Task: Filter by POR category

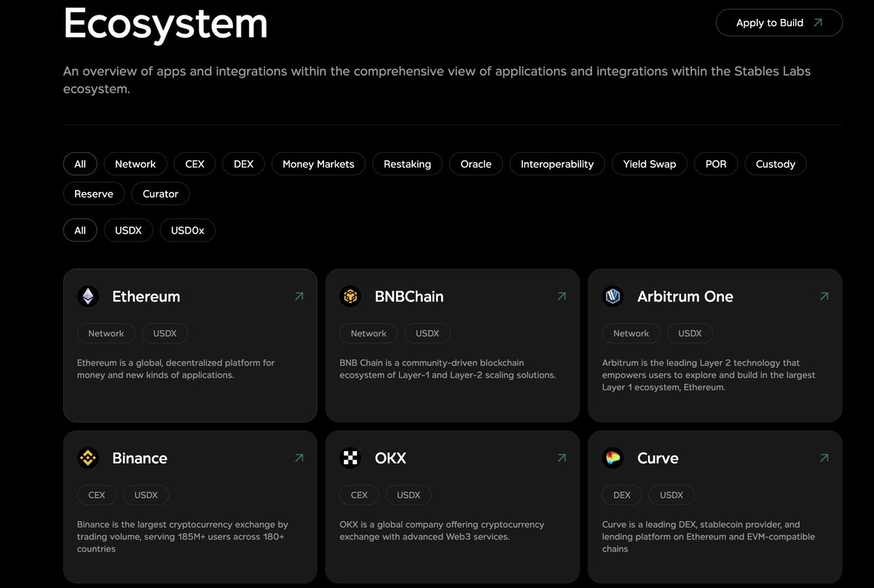Action: (716, 164)
